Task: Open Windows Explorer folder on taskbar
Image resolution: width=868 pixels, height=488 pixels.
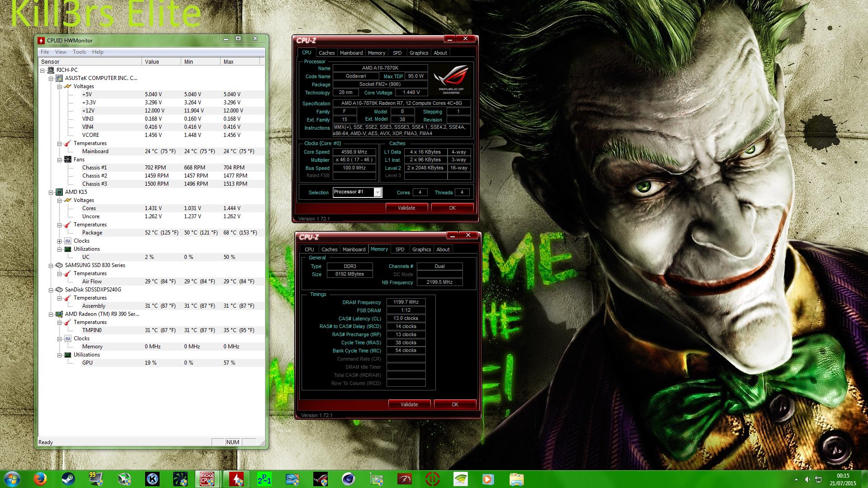Action: coord(516,479)
